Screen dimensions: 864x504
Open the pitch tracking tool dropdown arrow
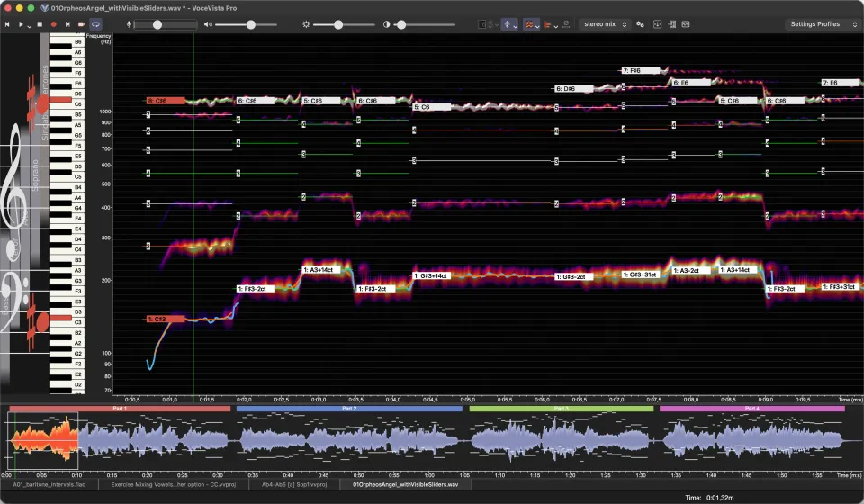click(515, 26)
